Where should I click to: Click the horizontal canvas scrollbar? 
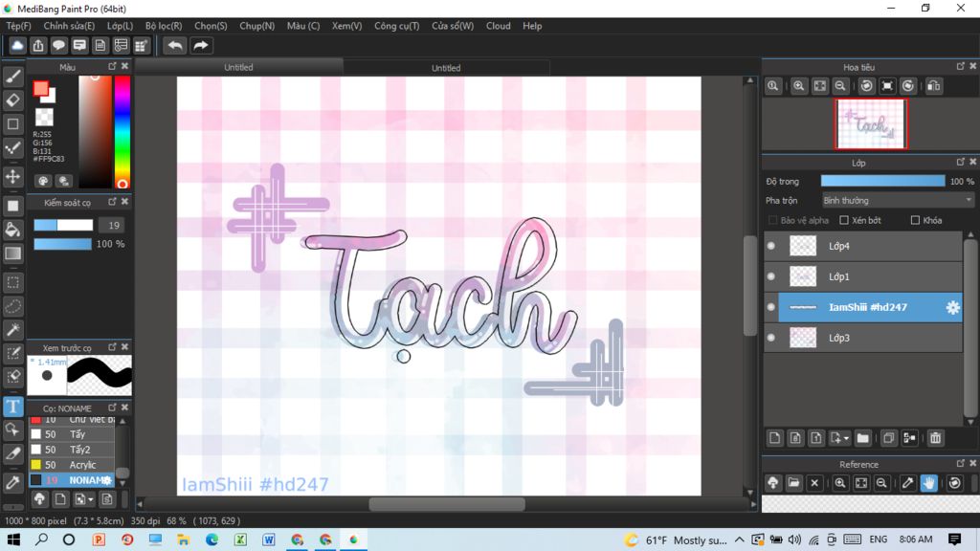pos(446,504)
